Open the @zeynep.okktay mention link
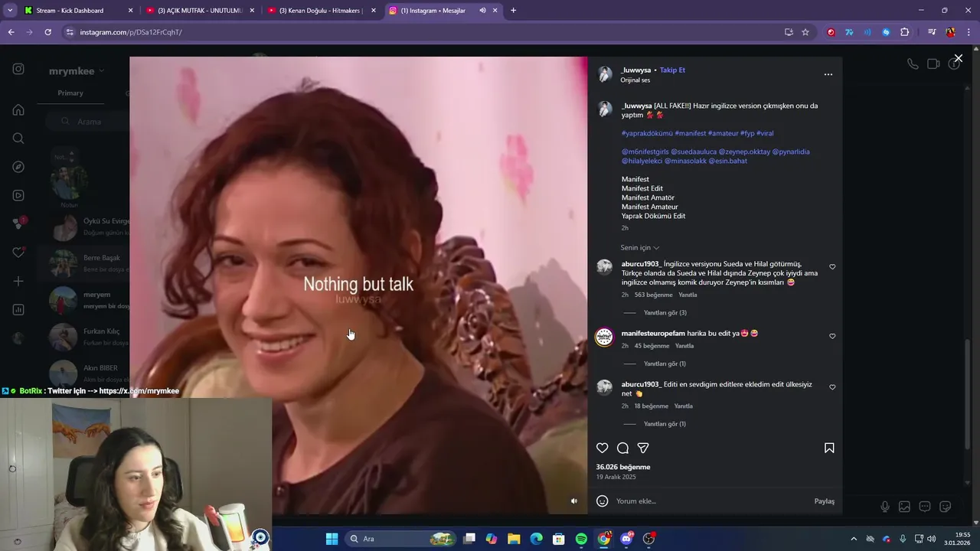980x551 pixels. click(x=743, y=152)
